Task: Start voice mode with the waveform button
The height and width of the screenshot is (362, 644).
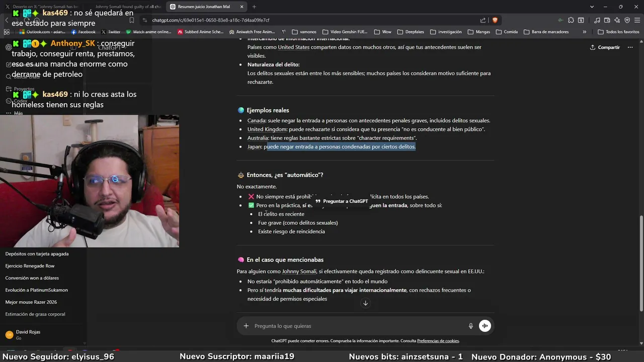Action: 485,326
